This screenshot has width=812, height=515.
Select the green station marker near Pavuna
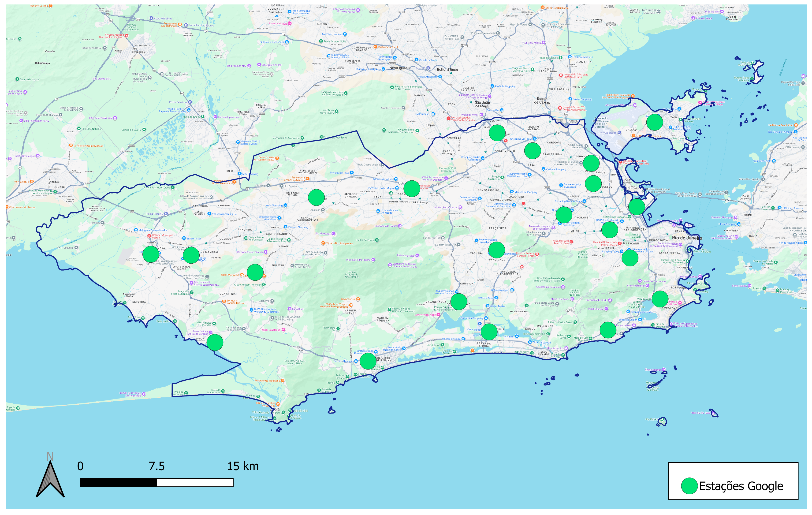pyautogui.click(x=497, y=133)
